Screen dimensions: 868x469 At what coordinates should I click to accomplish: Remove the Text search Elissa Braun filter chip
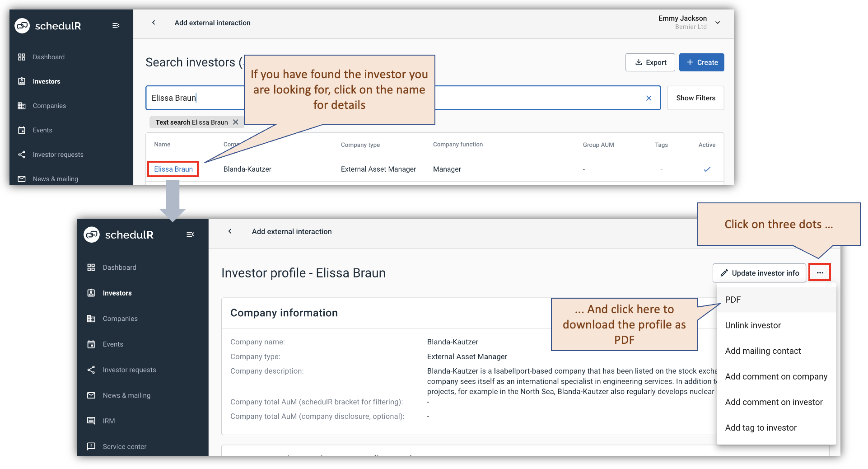point(235,122)
